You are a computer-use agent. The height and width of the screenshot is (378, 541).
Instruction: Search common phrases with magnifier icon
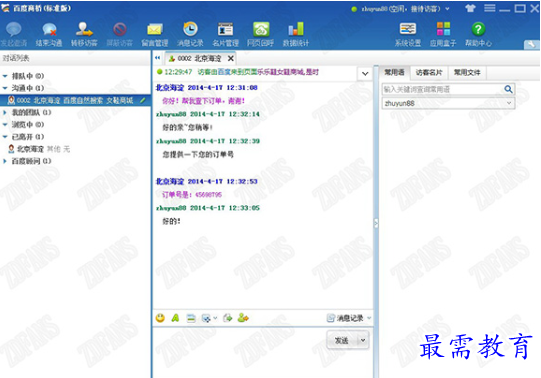(x=508, y=89)
